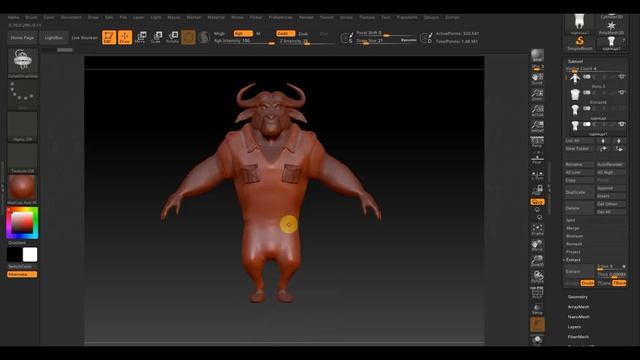This screenshot has height=360, width=640.
Task: Toggle eye visibility of first subtool
Action: click(x=621, y=77)
